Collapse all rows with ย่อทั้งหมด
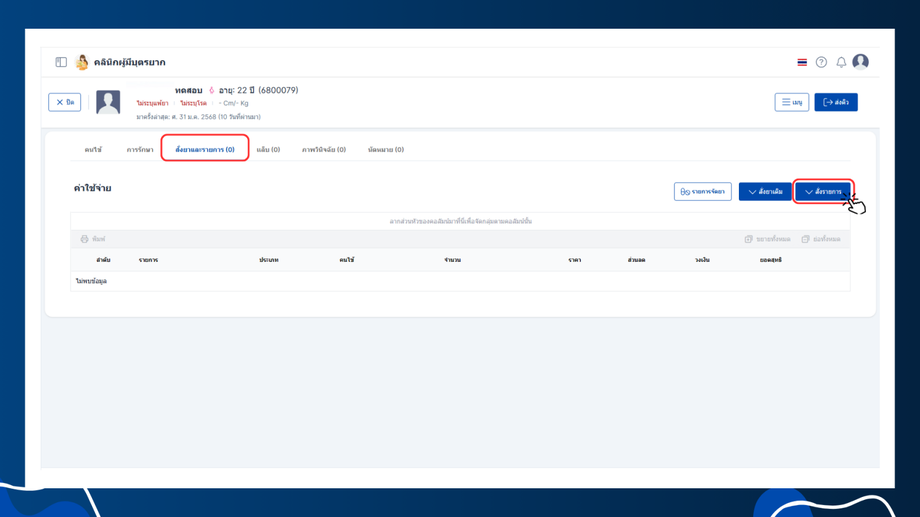This screenshot has height=517, width=920. point(821,239)
